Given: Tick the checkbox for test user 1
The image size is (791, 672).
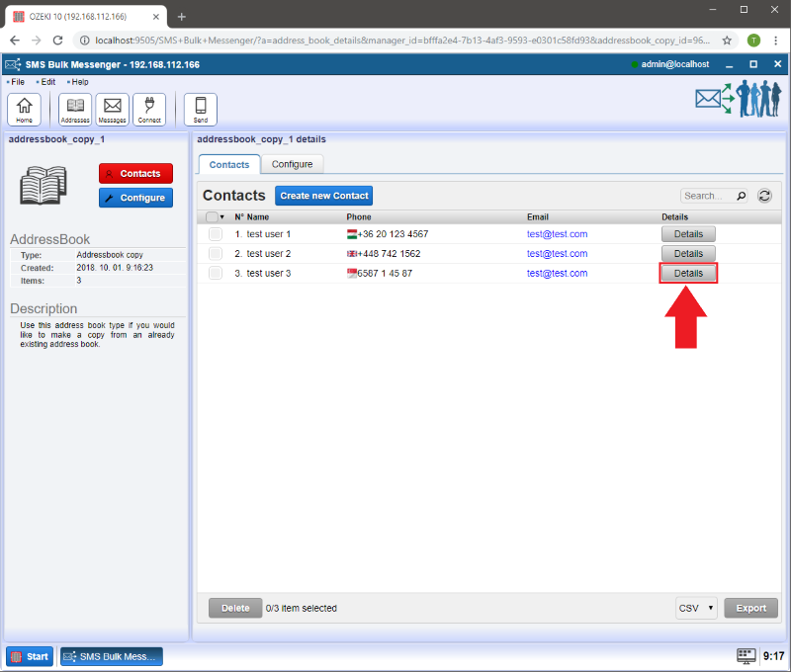Looking at the screenshot, I should click(215, 234).
